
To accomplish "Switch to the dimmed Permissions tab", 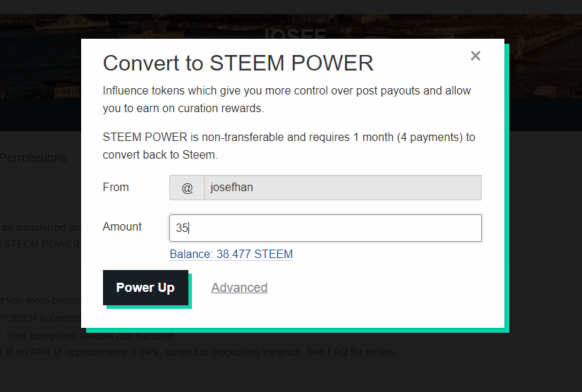I will (33, 158).
